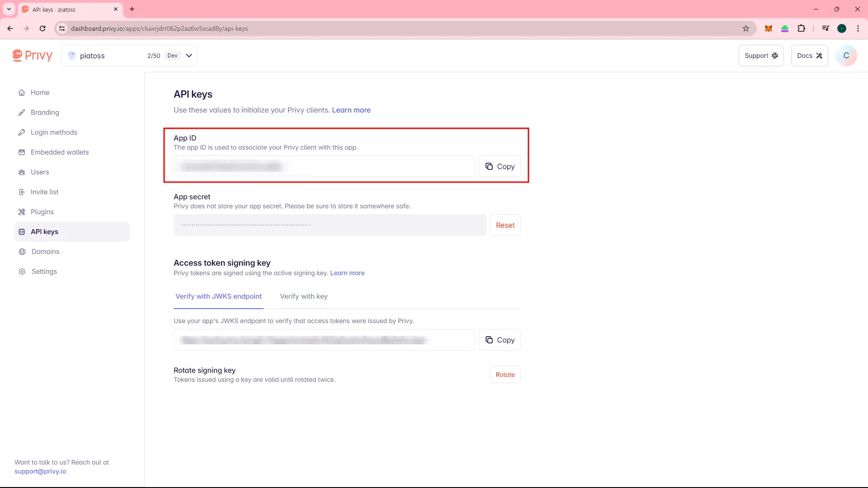Click the App ID value field
The image size is (868, 488).
(x=324, y=166)
